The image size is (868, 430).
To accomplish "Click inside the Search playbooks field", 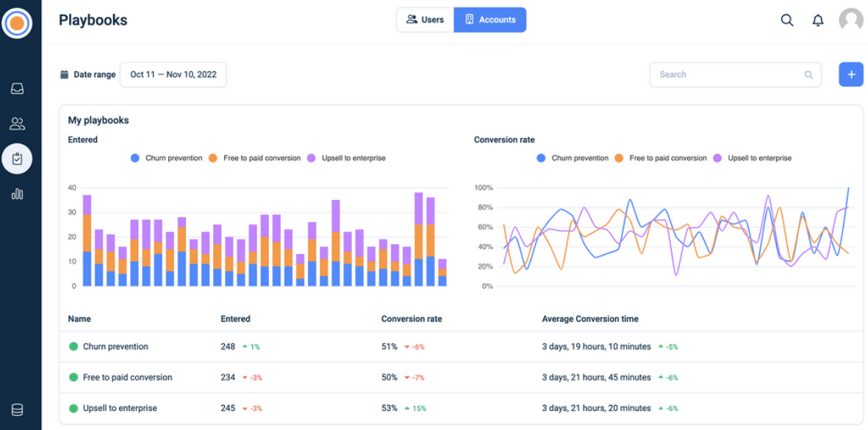I will (x=728, y=74).
